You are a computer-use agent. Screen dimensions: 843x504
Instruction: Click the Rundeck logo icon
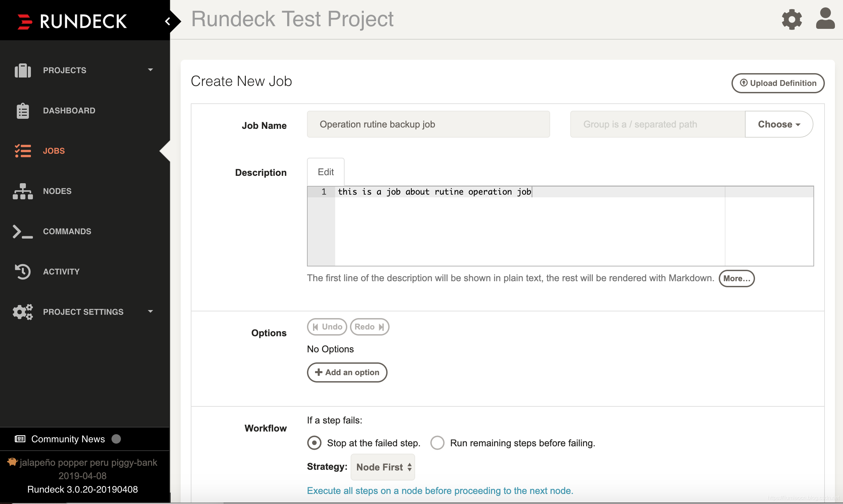[25, 21]
